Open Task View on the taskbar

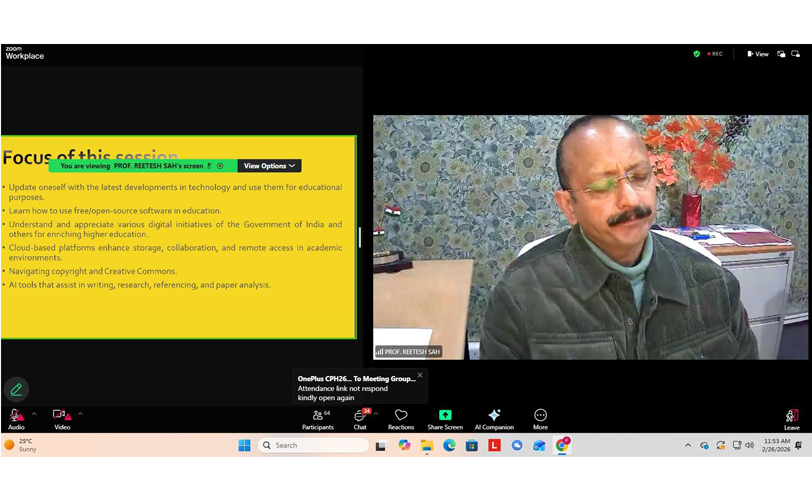[x=381, y=445]
